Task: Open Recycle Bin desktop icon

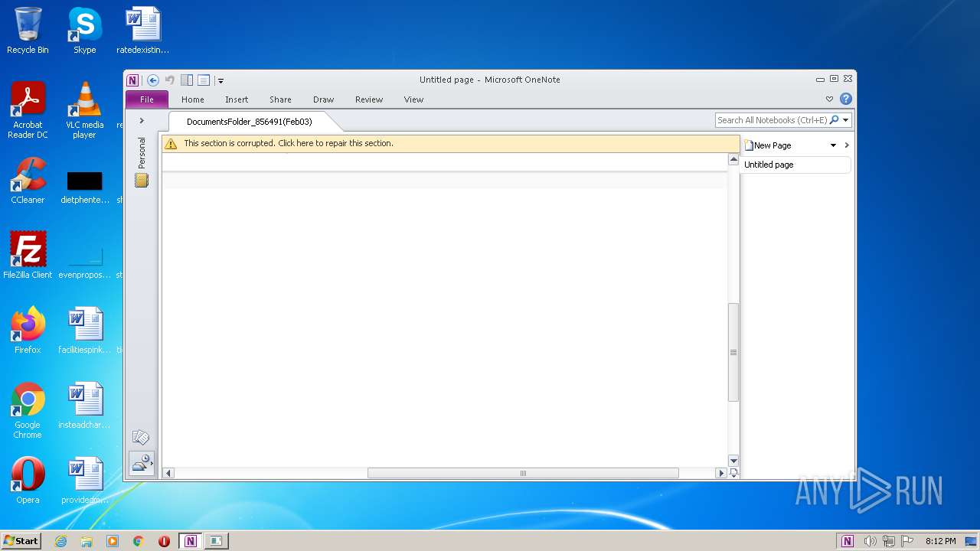Action: point(28,31)
